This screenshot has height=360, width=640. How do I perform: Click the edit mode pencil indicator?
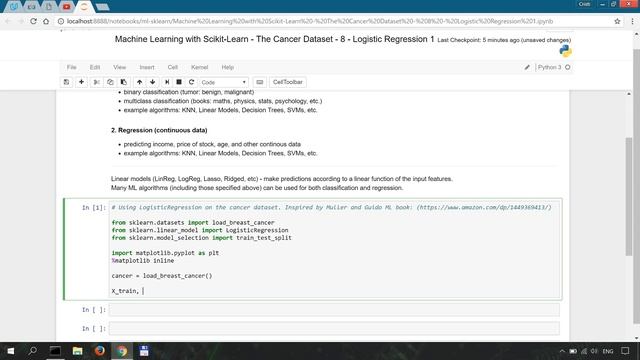[527, 67]
